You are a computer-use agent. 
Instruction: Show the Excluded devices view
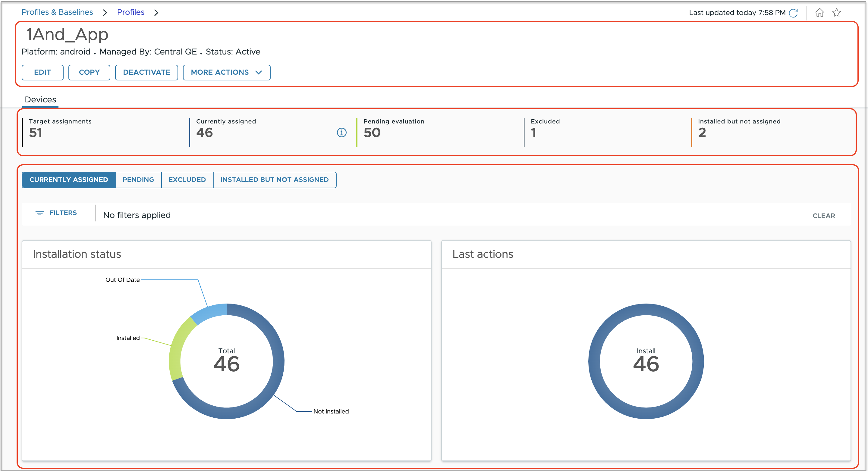coord(187,180)
